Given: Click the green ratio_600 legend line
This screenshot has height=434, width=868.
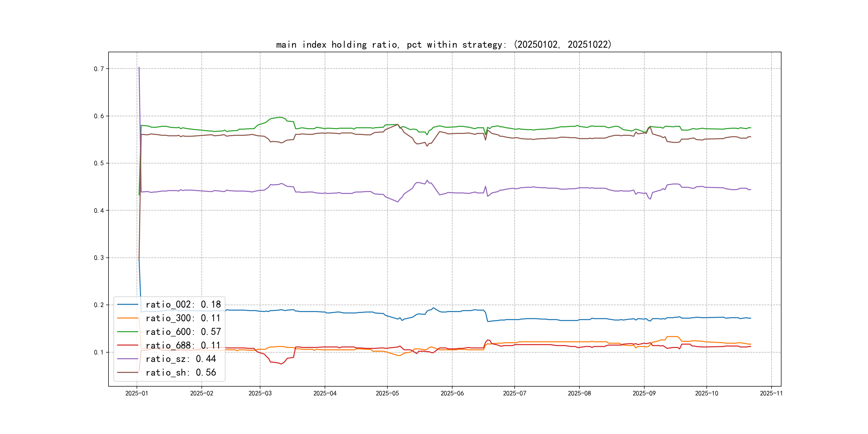Looking at the screenshot, I should pos(127,332).
